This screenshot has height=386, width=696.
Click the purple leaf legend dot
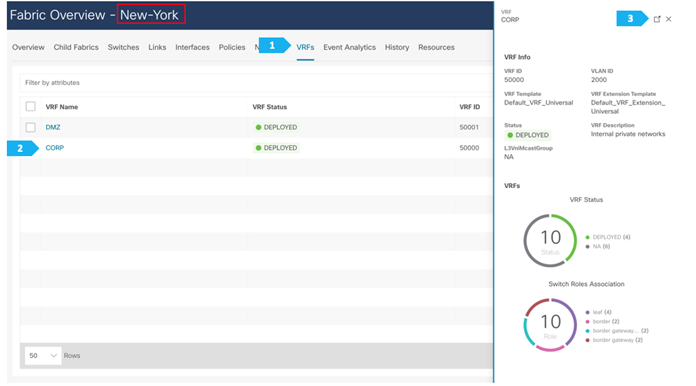[x=588, y=312]
